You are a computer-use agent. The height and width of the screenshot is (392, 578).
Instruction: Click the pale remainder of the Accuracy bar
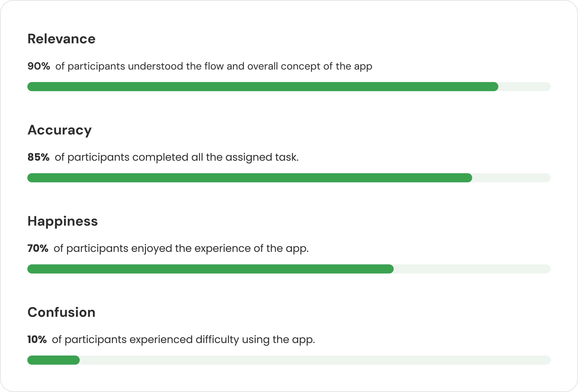click(x=511, y=178)
